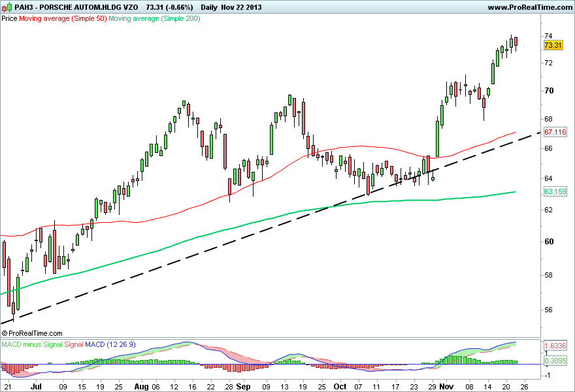The height and width of the screenshot is (392, 575).
Task: Open the www.ProRealTime.com link
Action: (530, 7)
